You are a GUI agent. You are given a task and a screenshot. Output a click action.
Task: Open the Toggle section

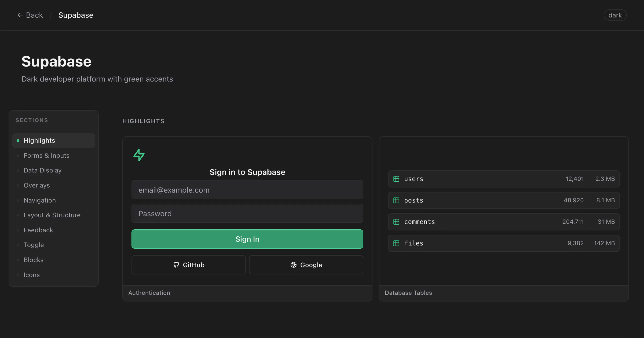(54, 245)
